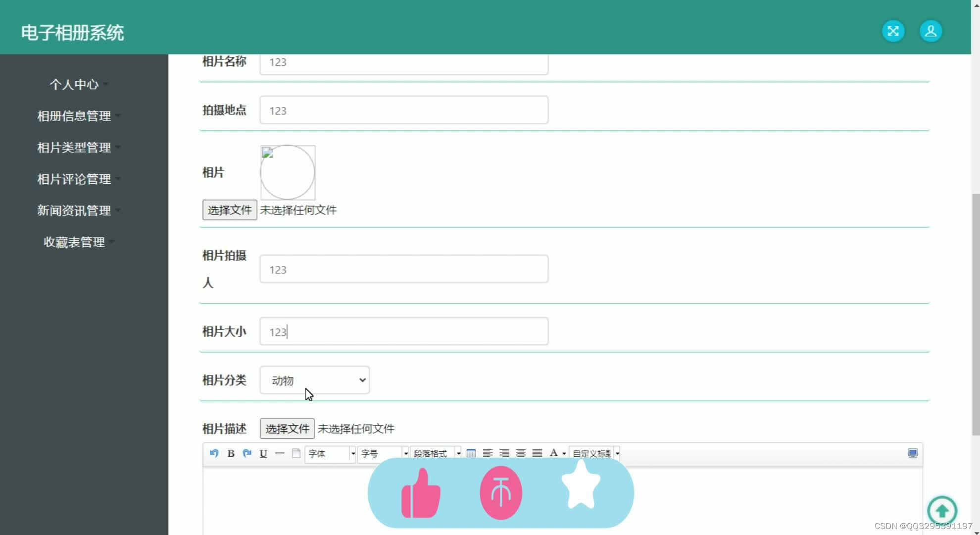Align text left in editor toolbar
The width and height of the screenshot is (980, 535).
coord(488,453)
